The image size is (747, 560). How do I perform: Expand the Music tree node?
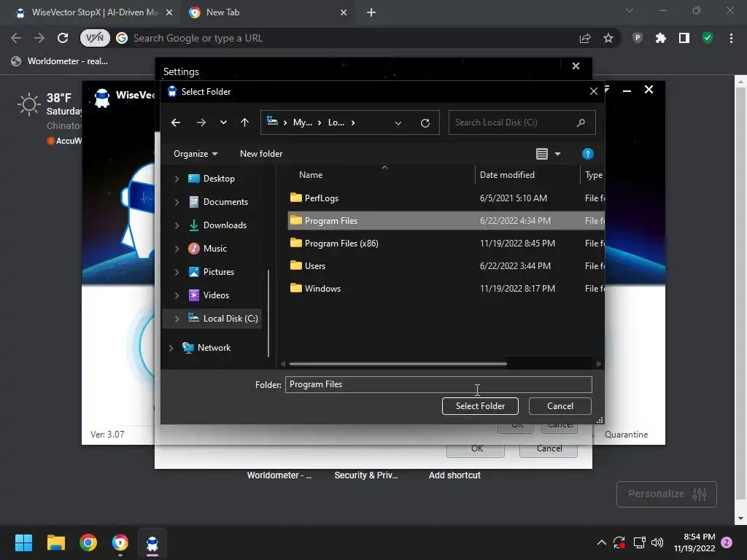click(x=177, y=249)
